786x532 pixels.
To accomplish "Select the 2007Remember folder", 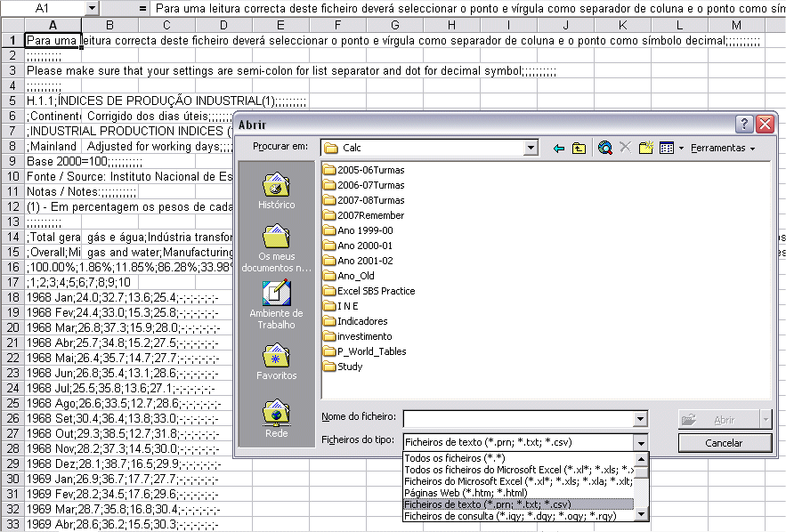I will pos(364,215).
